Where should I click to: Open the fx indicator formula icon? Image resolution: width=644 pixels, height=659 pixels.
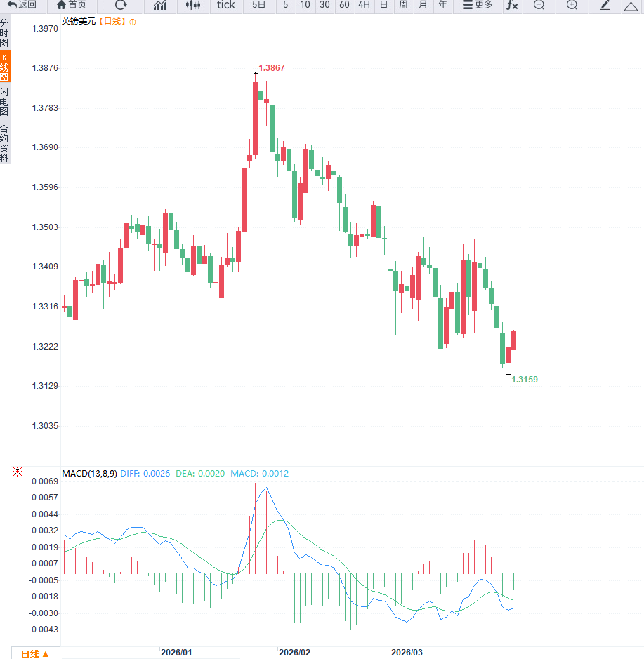tap(512, 5)
